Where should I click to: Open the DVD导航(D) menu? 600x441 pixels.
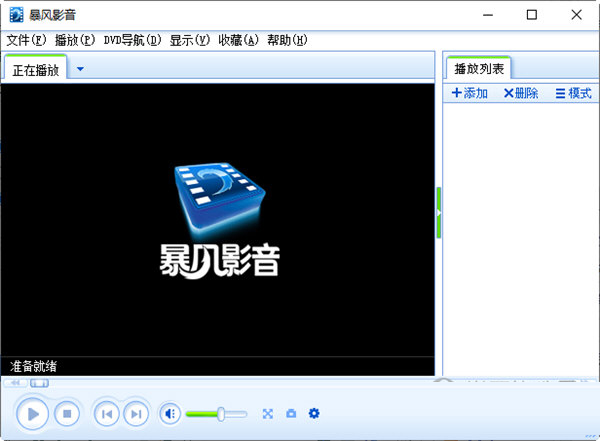point(132,40)
